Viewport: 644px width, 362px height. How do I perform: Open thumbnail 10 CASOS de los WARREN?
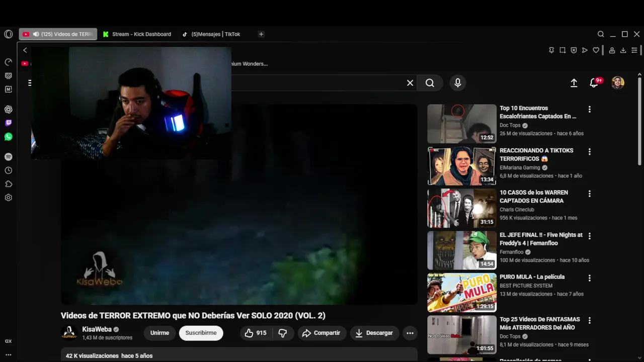(x=462, y=208)
